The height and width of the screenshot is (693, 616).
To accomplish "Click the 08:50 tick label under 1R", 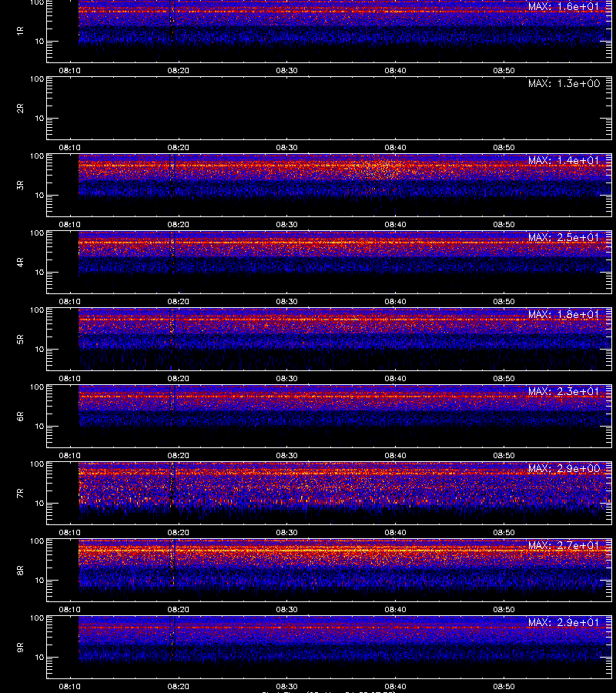I will click(x=504, y=71).
